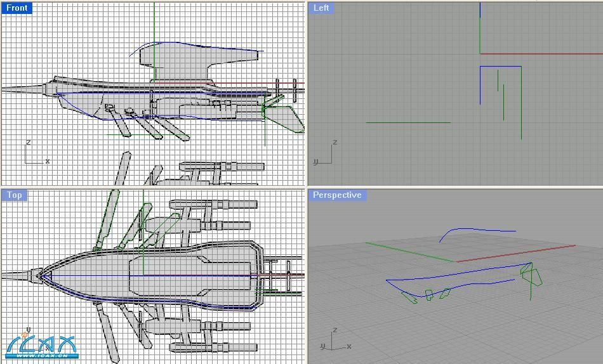Screen dimensions: 603x364
Task: Select the blue rectangular outline in Left viewport
Action: click(x=501, y=66)
